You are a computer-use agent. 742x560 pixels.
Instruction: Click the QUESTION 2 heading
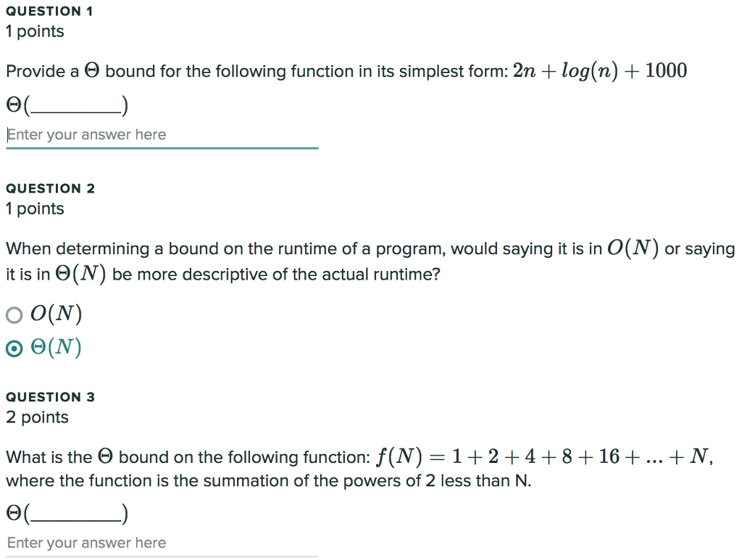coord(50,188)
